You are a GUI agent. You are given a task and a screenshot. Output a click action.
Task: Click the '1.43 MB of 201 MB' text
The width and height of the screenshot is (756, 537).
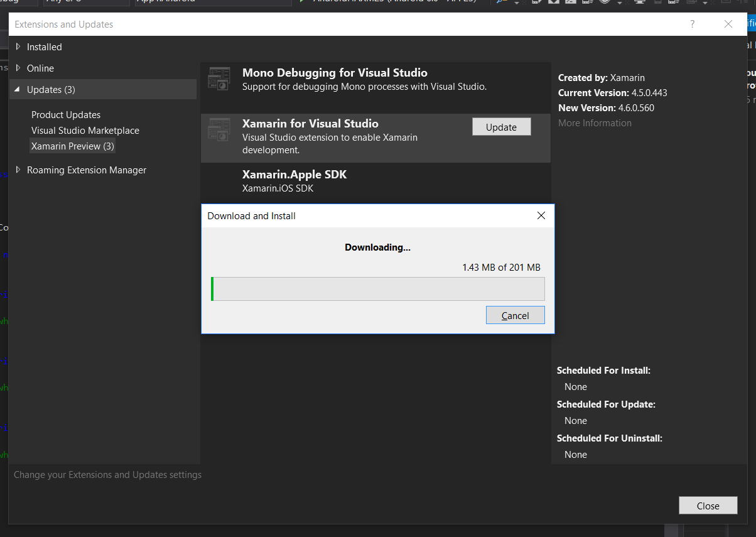(501, 268)
